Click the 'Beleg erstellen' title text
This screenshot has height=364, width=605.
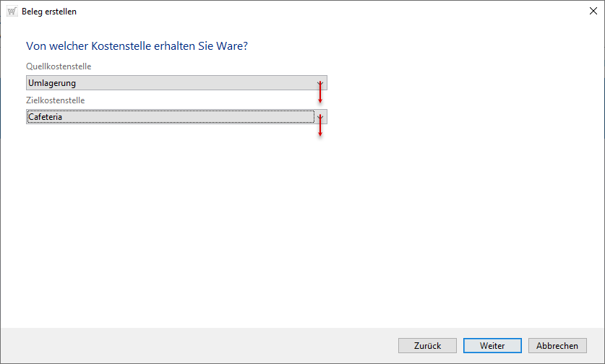(49, 12)
